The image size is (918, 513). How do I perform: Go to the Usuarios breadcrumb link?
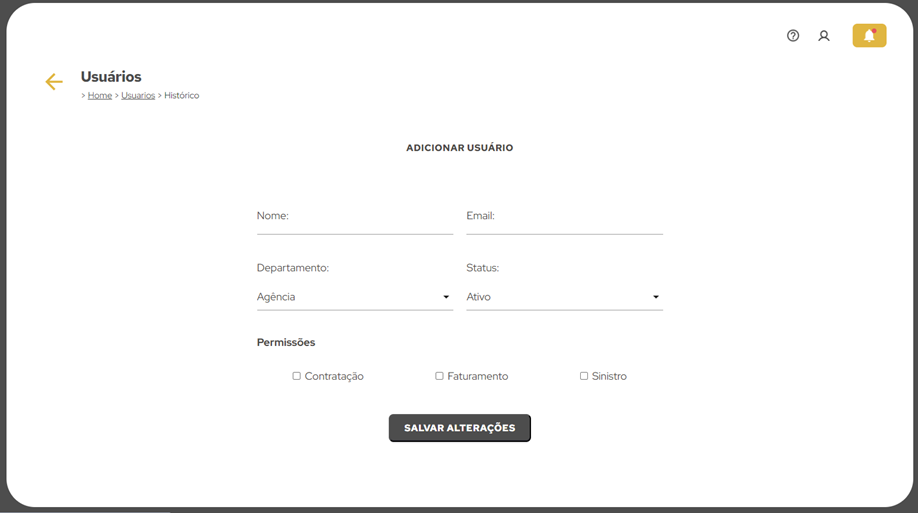(x=138, y=95)
